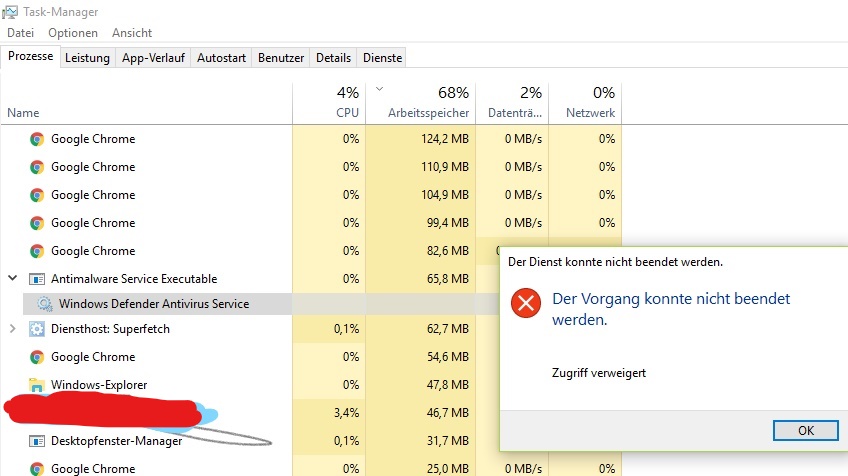
Task: Click the 62,7 MB memory value
Action: 448,329
